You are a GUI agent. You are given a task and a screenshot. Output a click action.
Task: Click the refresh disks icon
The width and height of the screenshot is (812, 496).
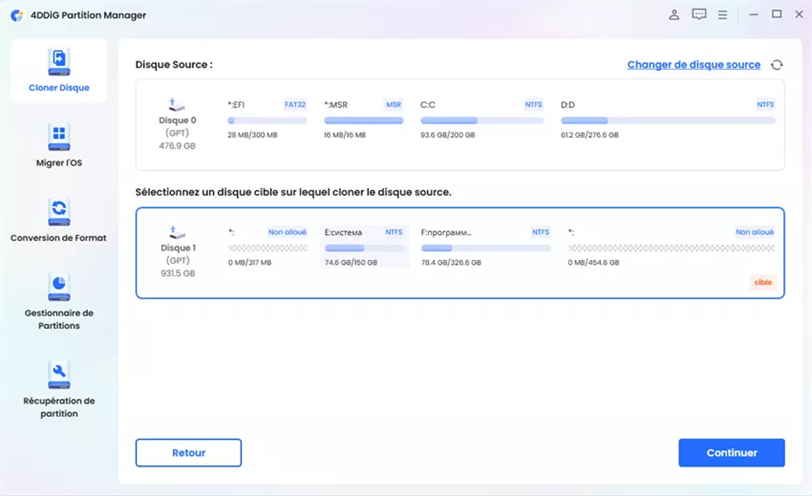tap(777, 65)
